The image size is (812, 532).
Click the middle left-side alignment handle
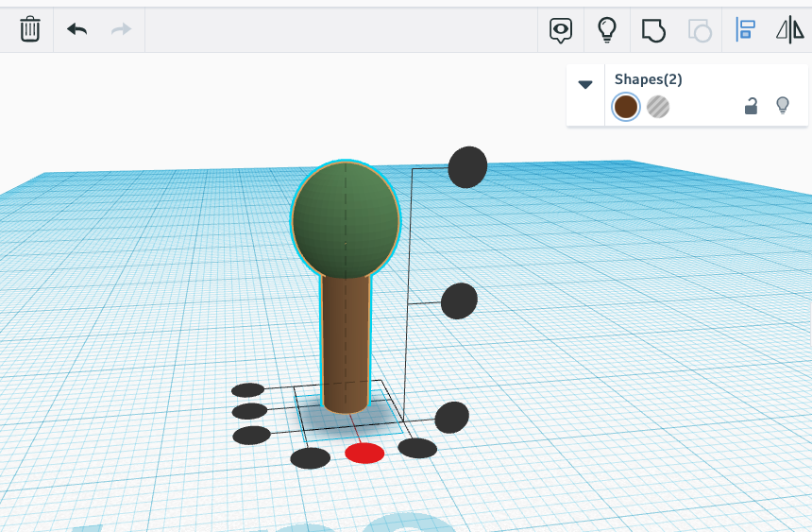tap(249, 411)
